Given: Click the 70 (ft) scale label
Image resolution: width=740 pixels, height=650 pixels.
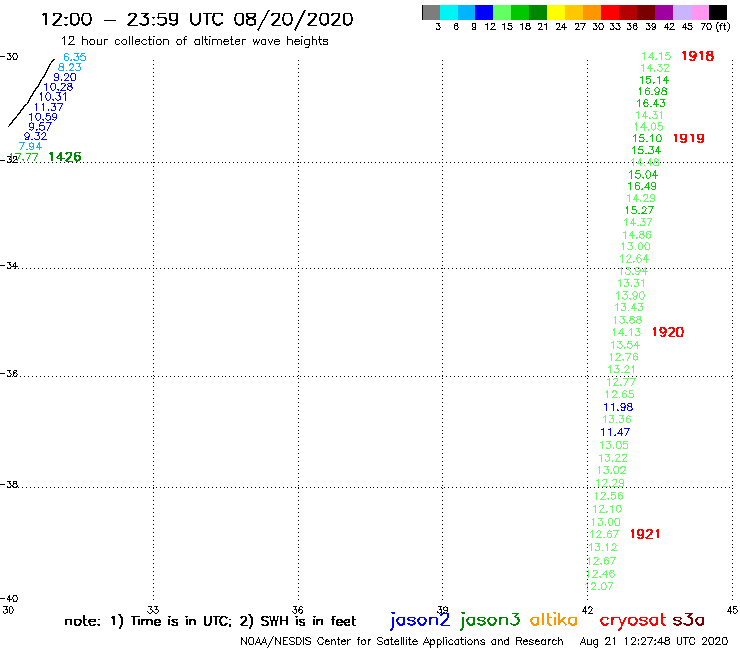Looking at the screenshot, I should click(x=715, y=26).
